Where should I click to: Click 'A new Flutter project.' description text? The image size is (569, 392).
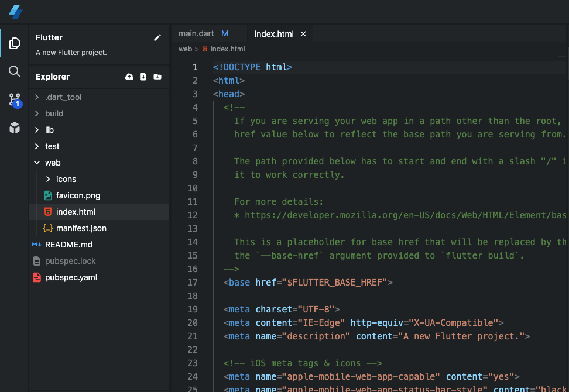point(71,53)
